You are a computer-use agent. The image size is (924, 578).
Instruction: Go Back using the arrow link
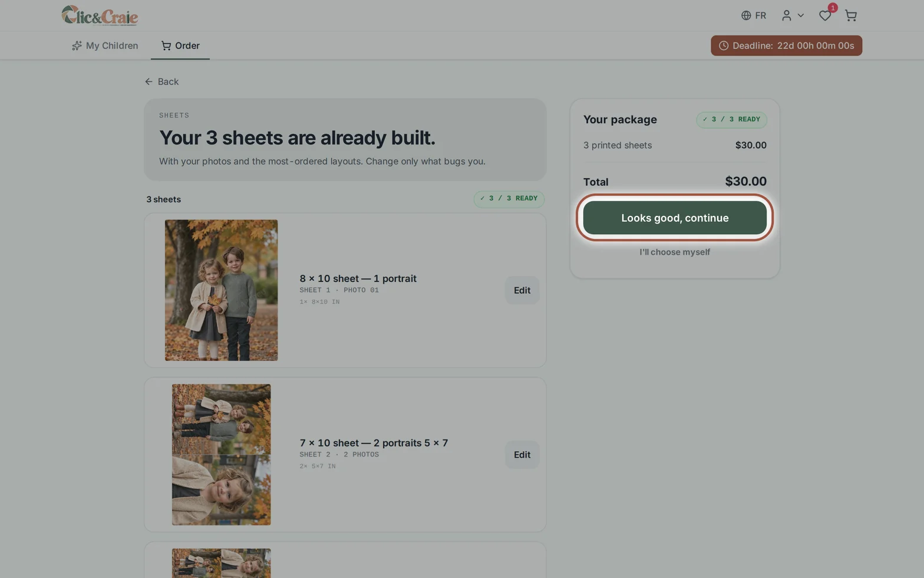161,81
